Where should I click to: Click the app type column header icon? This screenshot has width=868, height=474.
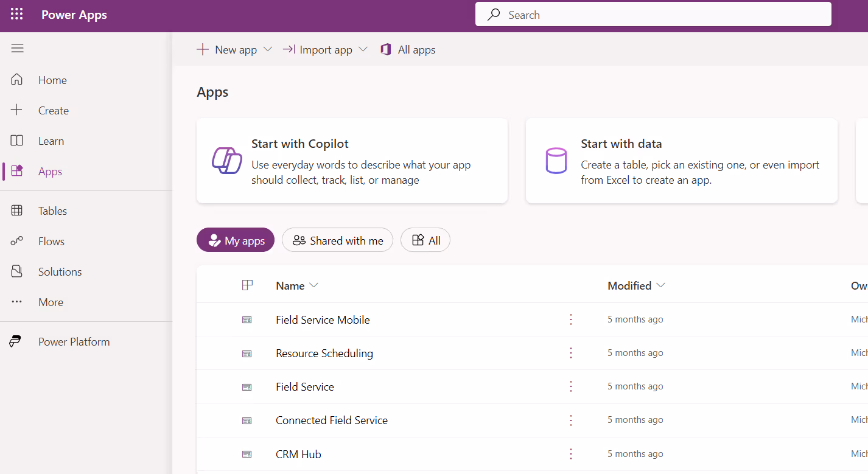247,285
